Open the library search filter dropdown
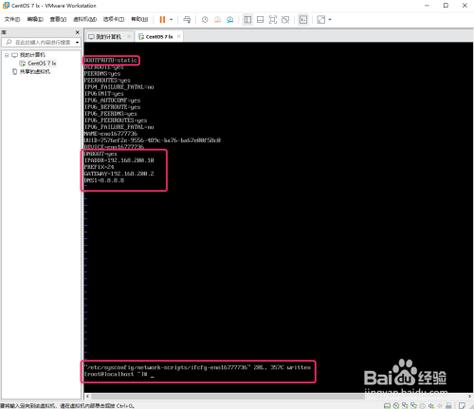474x409 pixels. click(77, 42)
